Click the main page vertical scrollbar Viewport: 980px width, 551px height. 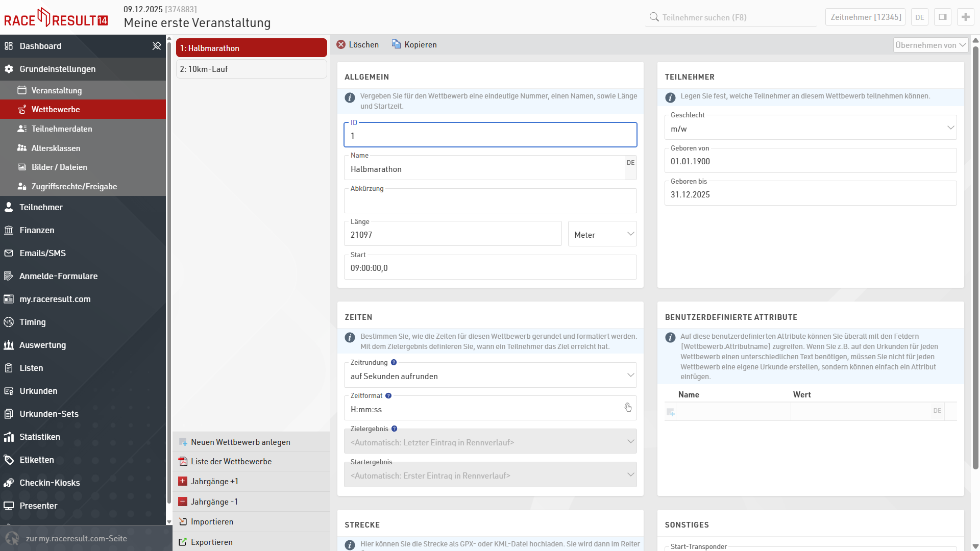[x=975, y=255]
